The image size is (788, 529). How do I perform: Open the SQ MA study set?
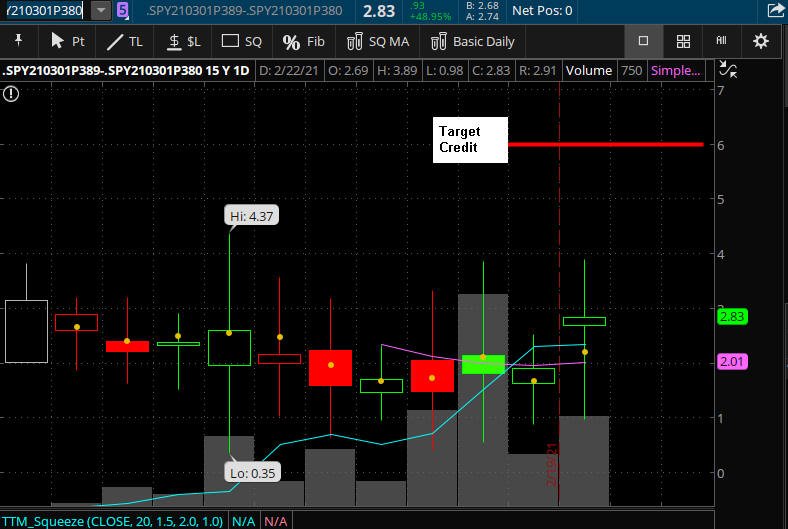pyautogui.click(x=378, y=41)
